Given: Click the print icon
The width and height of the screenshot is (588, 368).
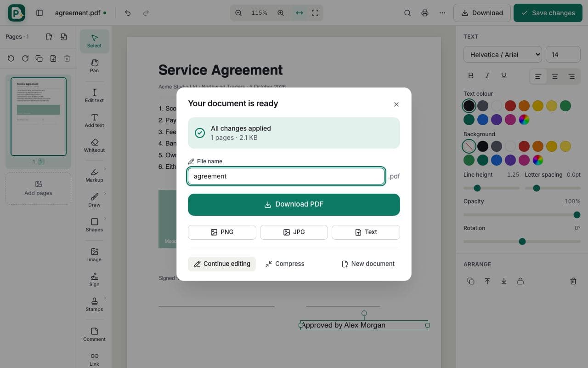Looking at the screenshot, I should coord(425,13).
